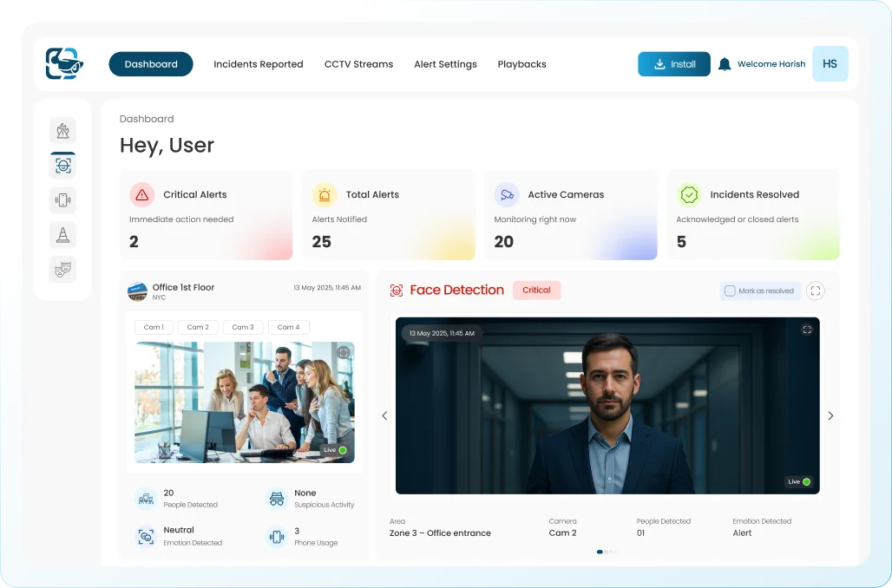
Task: Go to Alert Settings
Action: click(445, 64)
